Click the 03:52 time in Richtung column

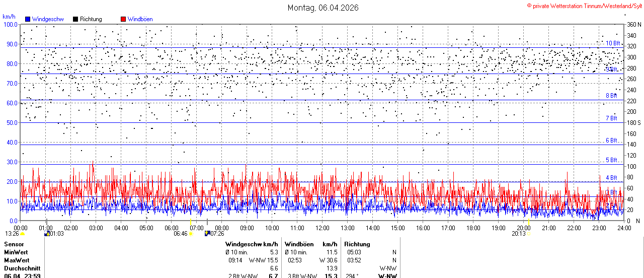[354, 260]
